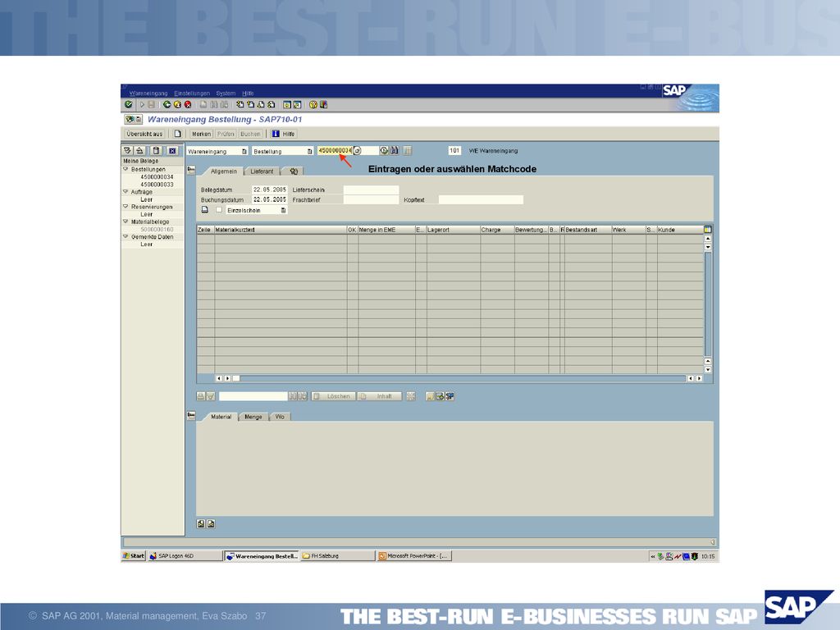The image size is (840, 630).
Task: Collapse the Materialbelege tree node
Action: [x=126, y=221]
